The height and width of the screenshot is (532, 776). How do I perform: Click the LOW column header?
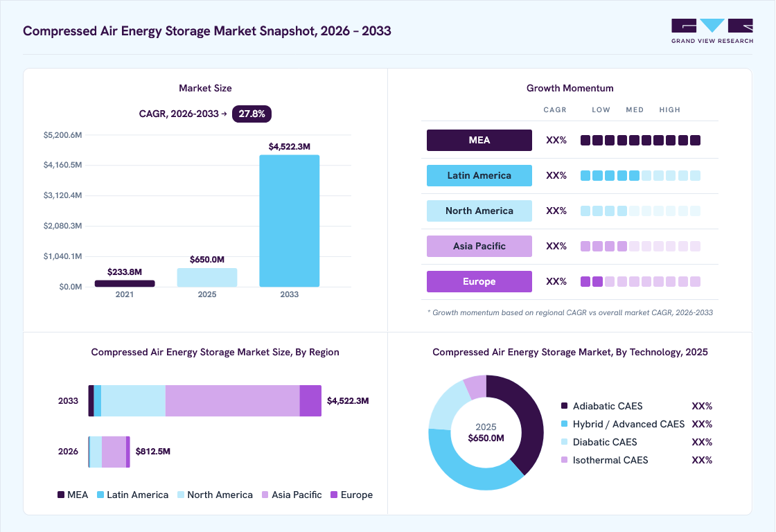601,110
